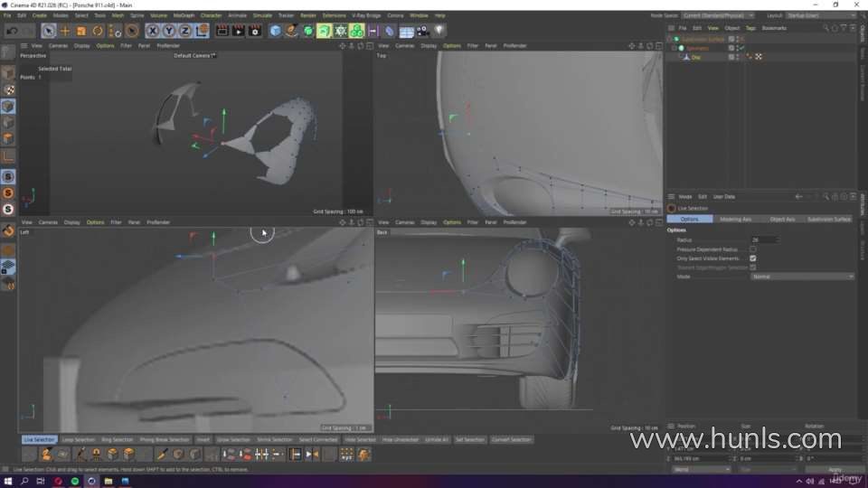Click the array grid icon in bottom palette
This screenshot has height=488, width=868.
coord(346,455)
